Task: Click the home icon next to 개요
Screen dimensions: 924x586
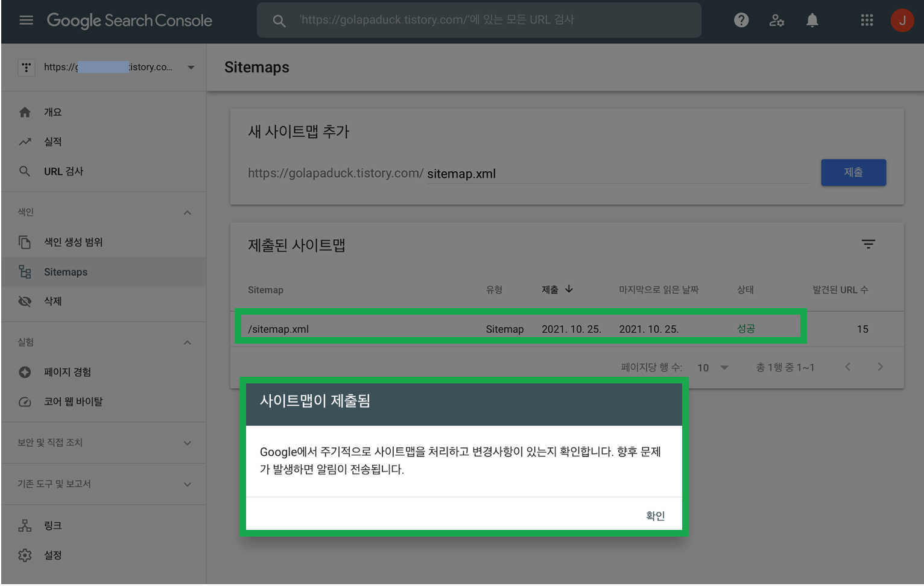Action: click(x=25, y=112)
